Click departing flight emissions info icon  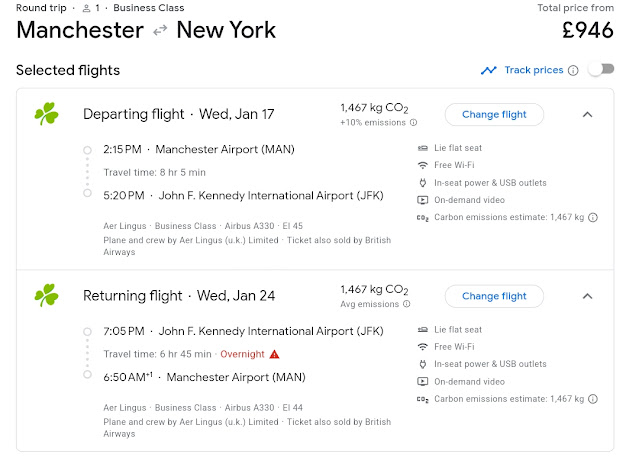coord(411,122)
